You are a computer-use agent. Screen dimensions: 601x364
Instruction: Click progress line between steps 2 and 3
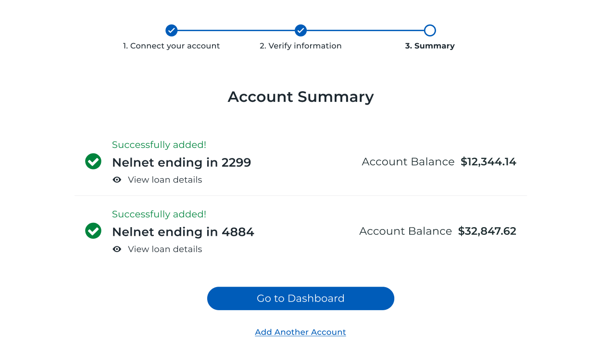[365, 31]
